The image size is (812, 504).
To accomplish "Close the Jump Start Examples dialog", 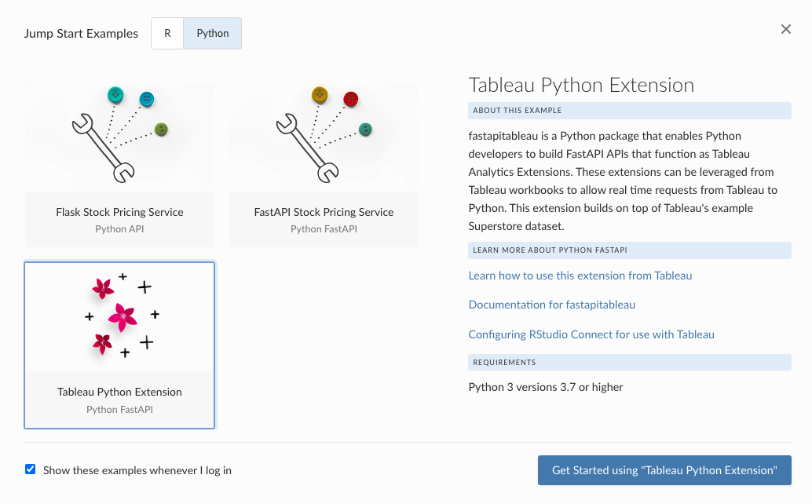I will 785,29.
